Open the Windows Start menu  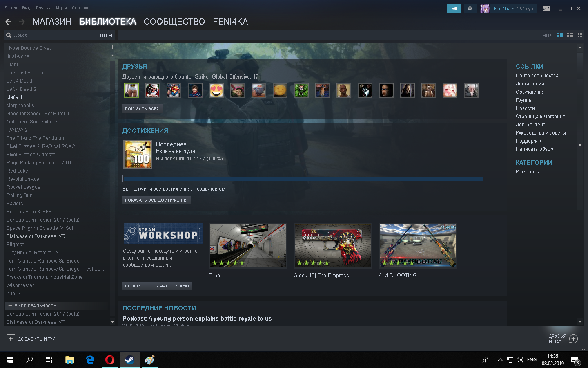point(10,360)
